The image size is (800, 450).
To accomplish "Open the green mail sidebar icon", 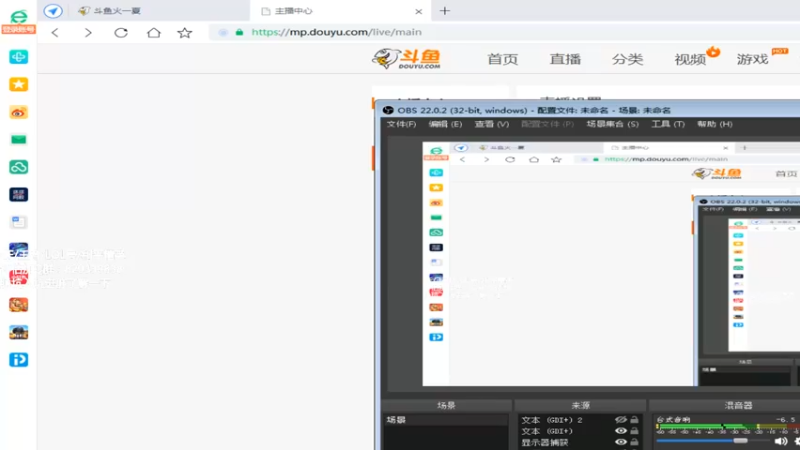I will pos(18,139).
